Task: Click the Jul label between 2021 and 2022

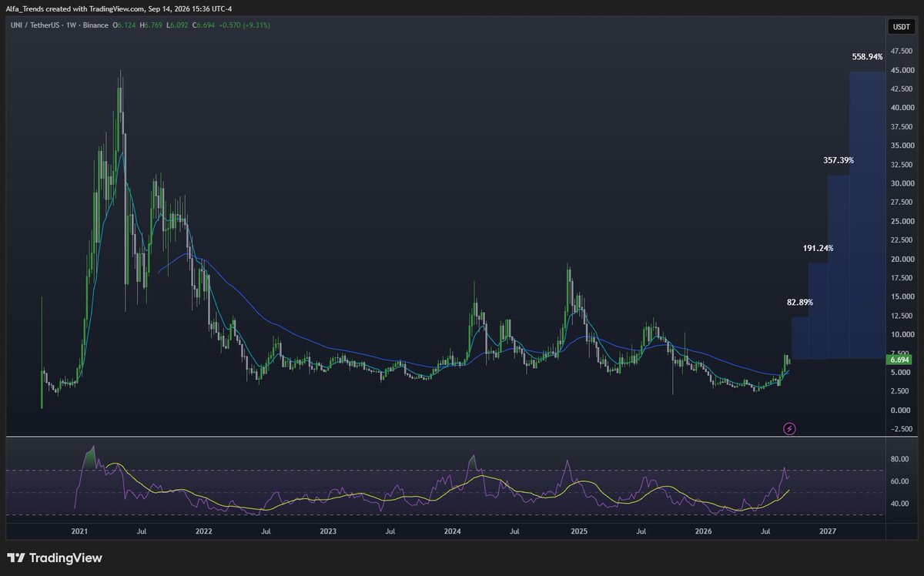Action: point(142,531)
